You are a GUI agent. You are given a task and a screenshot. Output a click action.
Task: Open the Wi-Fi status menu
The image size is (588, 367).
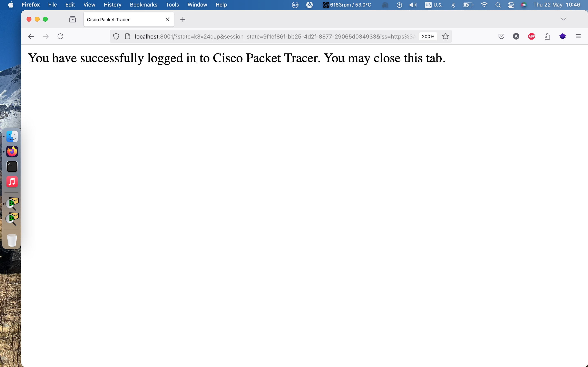pos(484,5)
